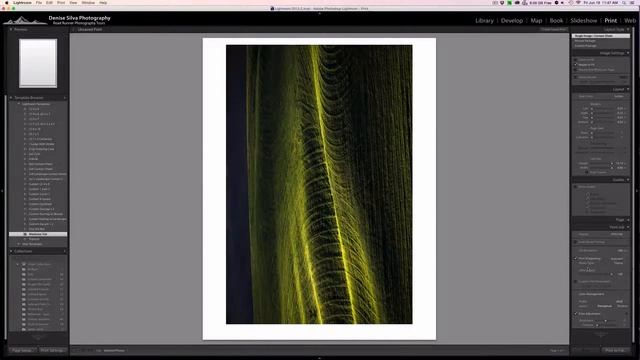This screenshot has height=360, width=640.
Task: Switch to the Develop module
Action: pos(511,20)
